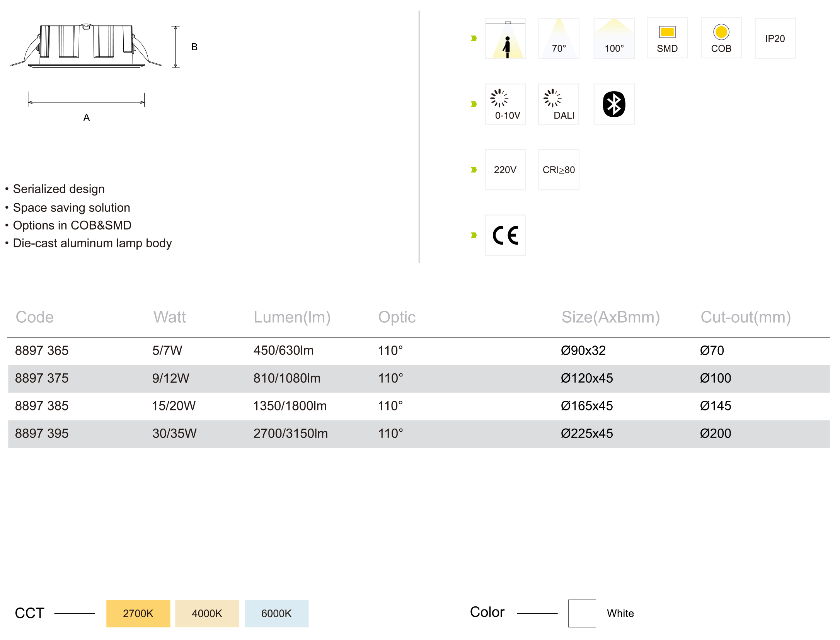Click the IP20 rating box
Viewport: 840px width, 640px height.
[775, 39]
